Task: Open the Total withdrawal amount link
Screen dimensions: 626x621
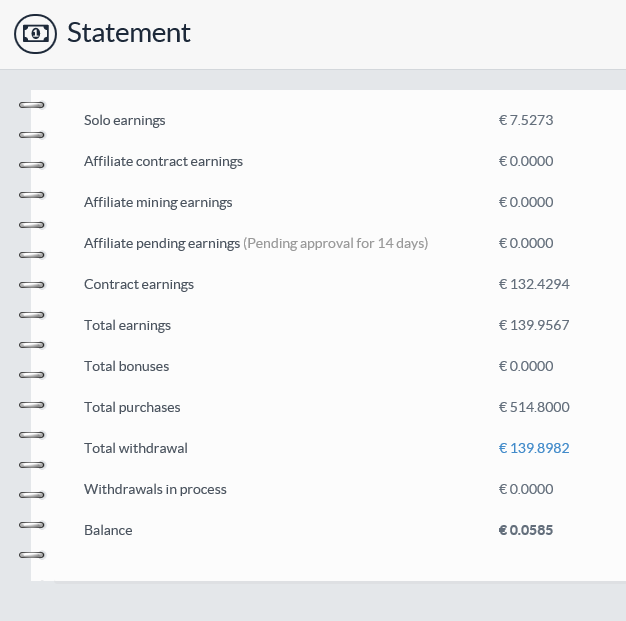Action: (534, 448)
